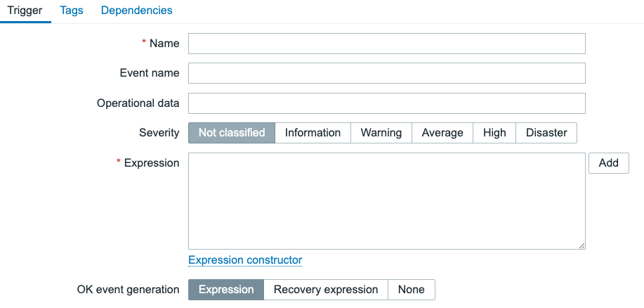The height and width of the screenshot is (308, 644).
Task: Select Expression for OK event generation
Action: 226,290
